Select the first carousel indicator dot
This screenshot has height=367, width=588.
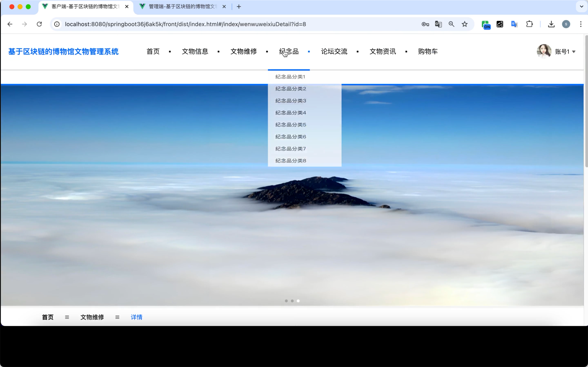click(x=286, y=301)
